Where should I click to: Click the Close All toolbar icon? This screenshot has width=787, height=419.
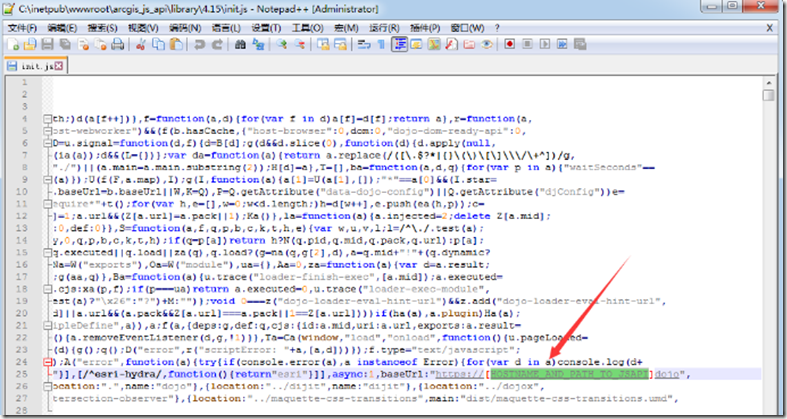tap(100, 44)
